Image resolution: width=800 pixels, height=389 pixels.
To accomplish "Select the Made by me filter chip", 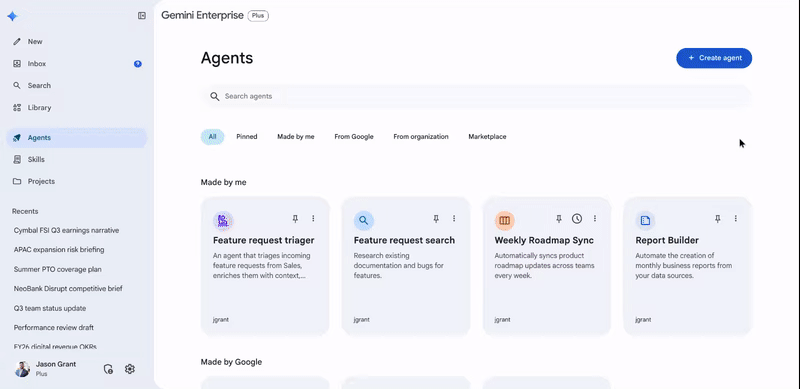I will point(296,137).
